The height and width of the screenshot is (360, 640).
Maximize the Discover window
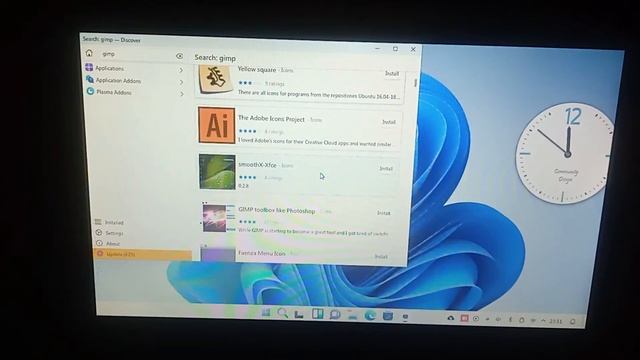tap(395, 49)
